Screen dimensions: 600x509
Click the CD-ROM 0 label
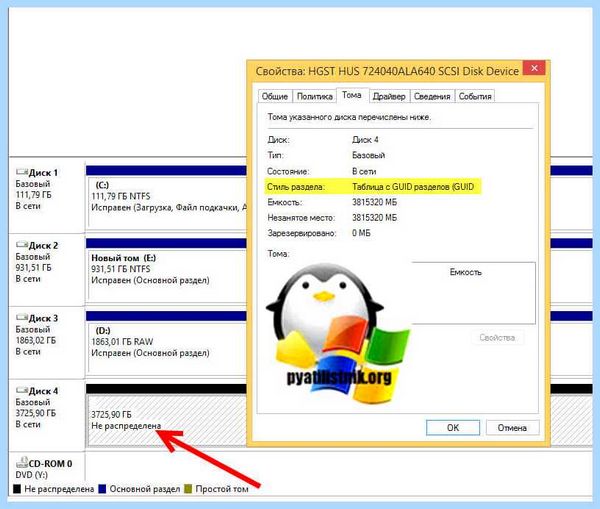50,463
